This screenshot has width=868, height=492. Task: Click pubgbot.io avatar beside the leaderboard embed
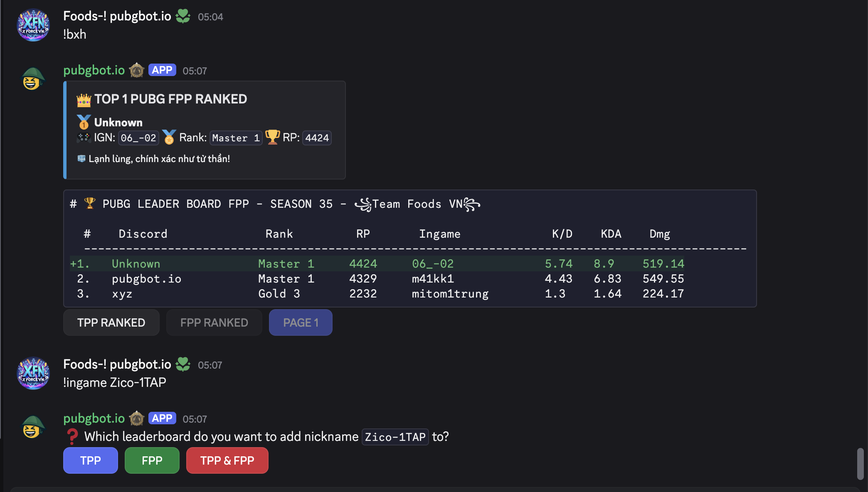33,79
